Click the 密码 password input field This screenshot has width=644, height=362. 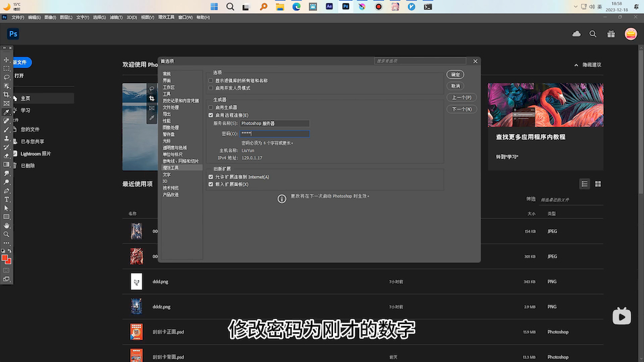(x=275, y=134)
